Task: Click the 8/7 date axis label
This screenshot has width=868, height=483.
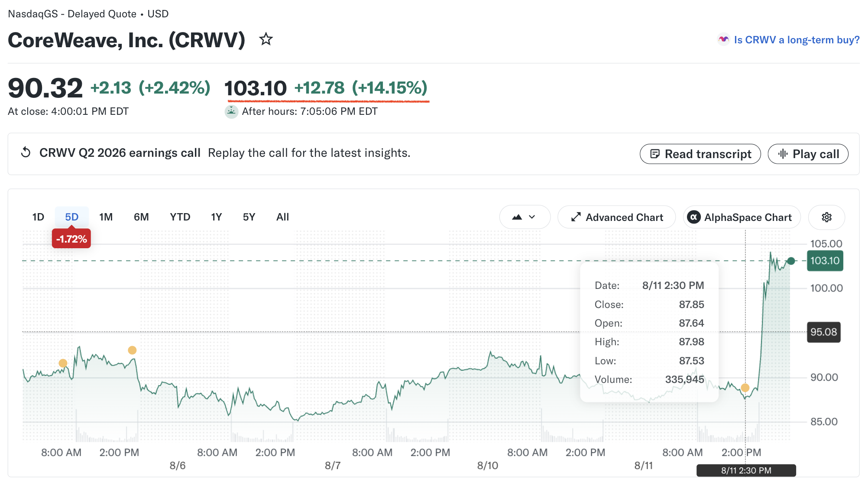Action: 333,466
